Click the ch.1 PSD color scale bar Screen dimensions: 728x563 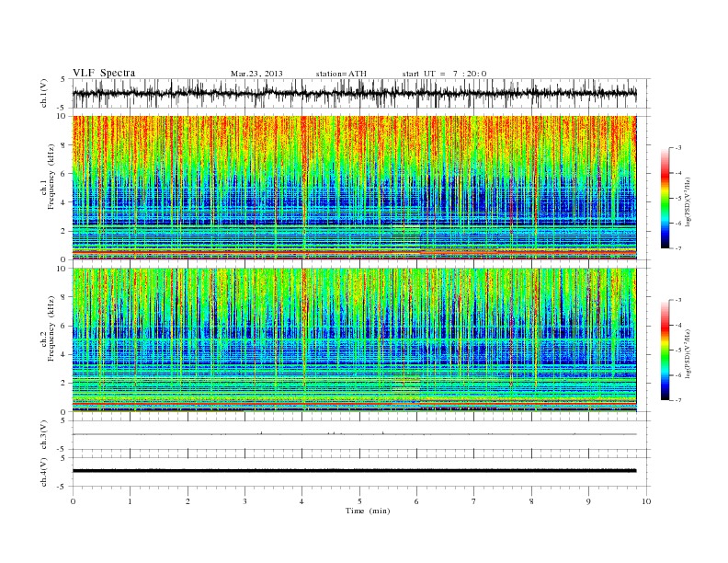click(665, 198)
